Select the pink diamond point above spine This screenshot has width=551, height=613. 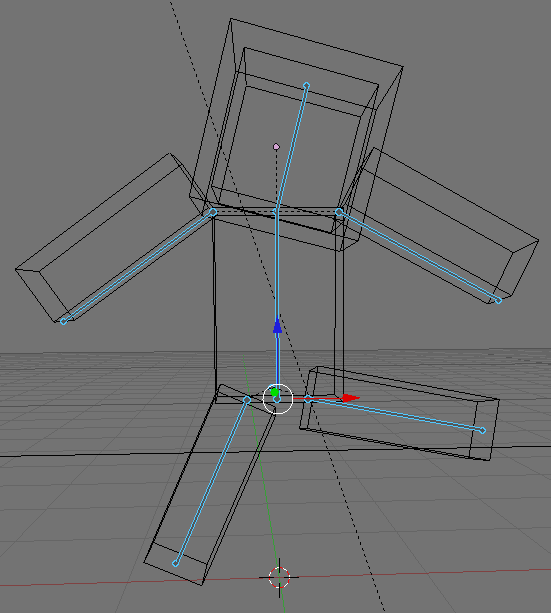tap(276, 147)
